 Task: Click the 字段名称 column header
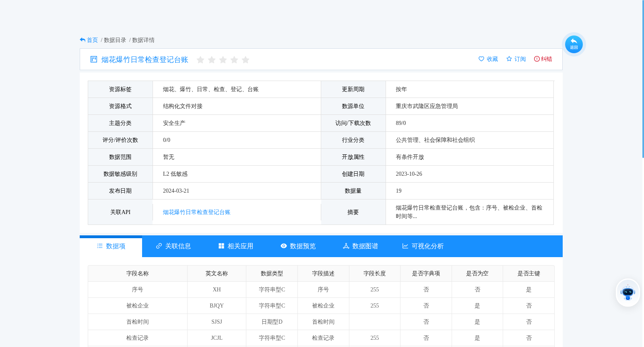[138, 273]
